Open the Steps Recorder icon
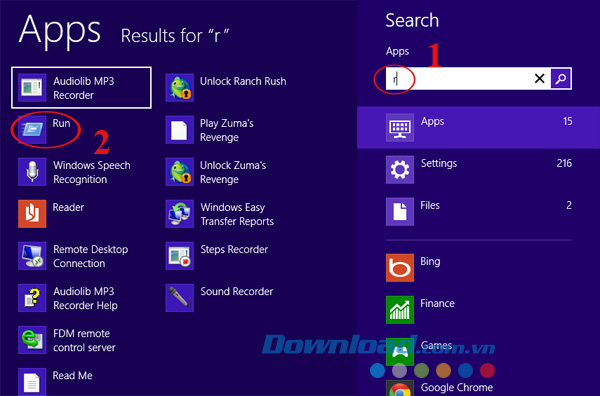The width and height of the screenshot is (600, 396). click(179, 256)
